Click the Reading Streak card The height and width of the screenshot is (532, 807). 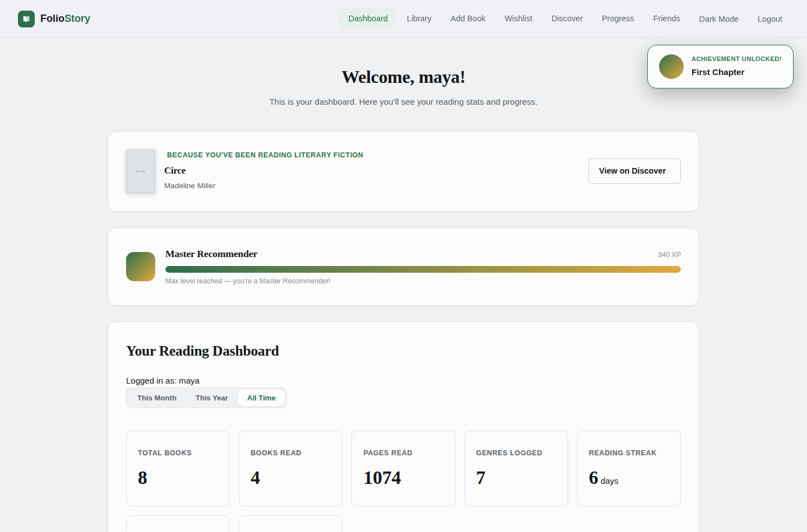click(x=629, y=468)
